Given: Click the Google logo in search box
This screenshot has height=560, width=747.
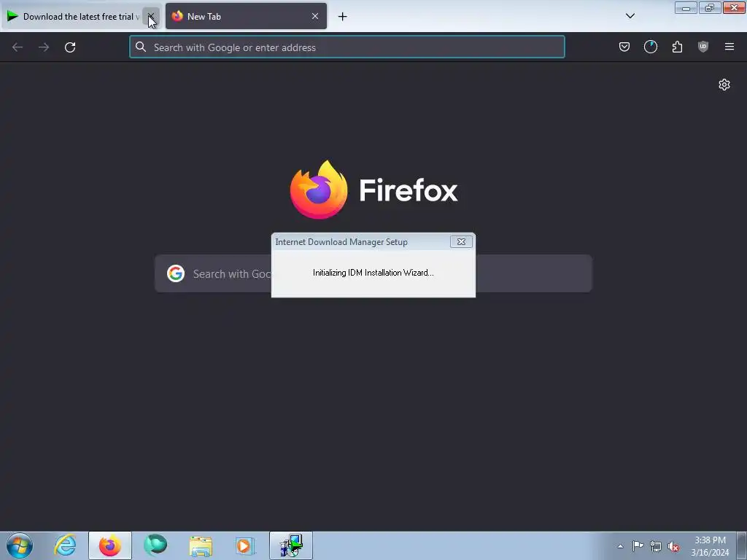Looking at the screenshot, I should click(x=176, y=274).
